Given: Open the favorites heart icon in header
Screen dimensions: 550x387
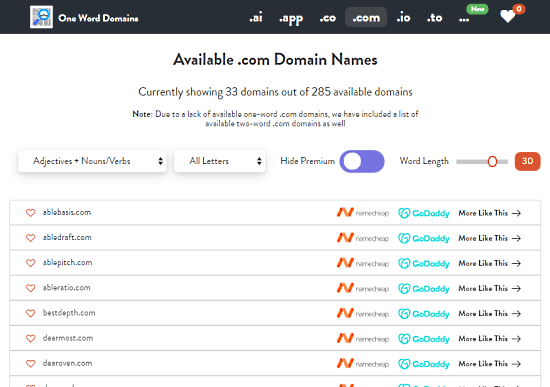Looking at the screenshot, I should click(x=508, y=16).
